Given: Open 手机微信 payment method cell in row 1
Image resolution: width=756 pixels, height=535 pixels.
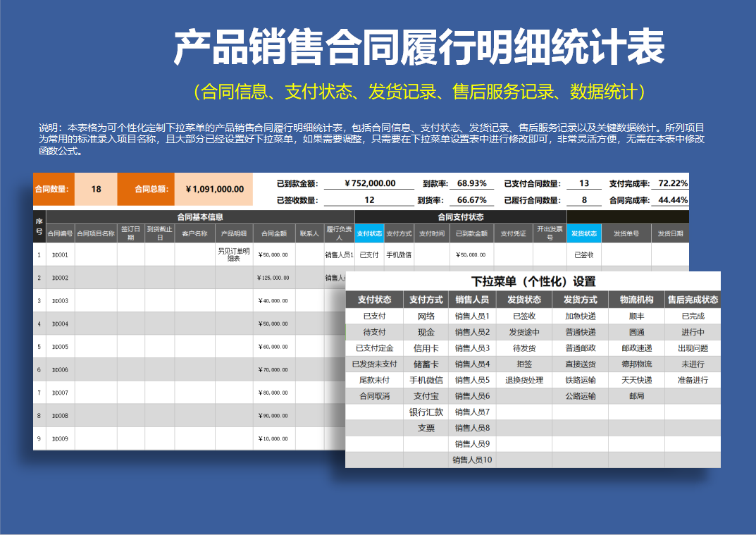Looking at the screenshot, I should [399, 255].
